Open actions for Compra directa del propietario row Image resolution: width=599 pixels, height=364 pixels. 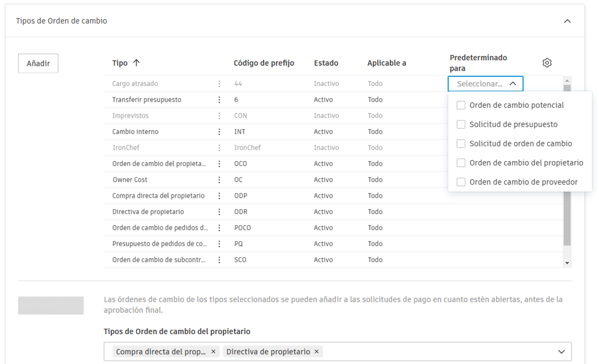(x=218, y=195)
